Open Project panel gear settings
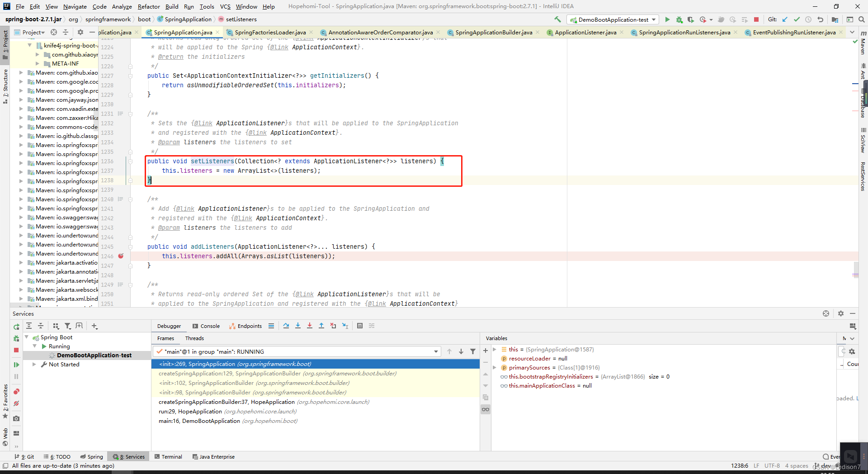Viewport: 868px width, 474px height. (x=80, y=32)
